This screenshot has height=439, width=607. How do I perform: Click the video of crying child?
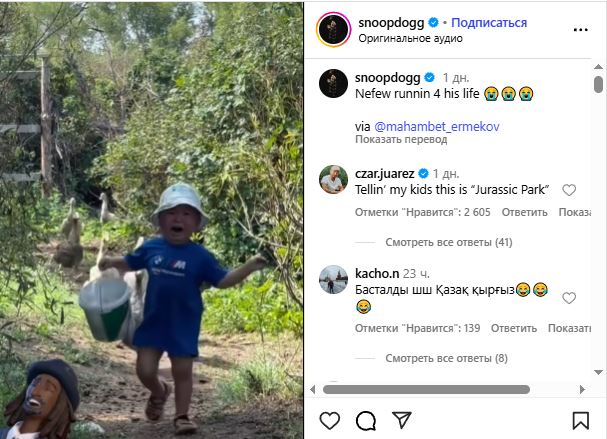point(151,220)
